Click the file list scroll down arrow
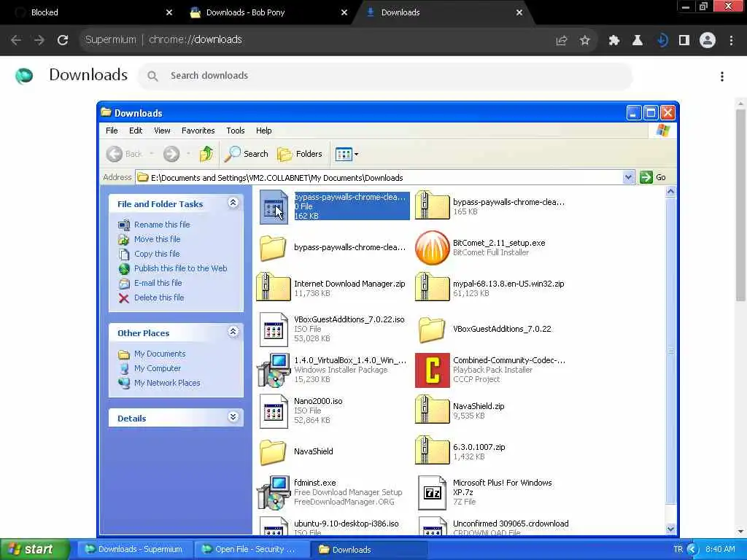The image size is (747, 560). tap(670, 529)
